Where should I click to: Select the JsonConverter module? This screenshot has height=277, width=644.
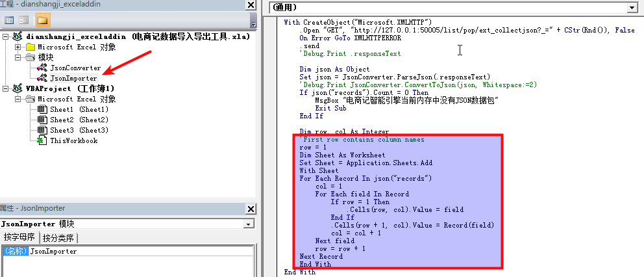click(75, 68)
